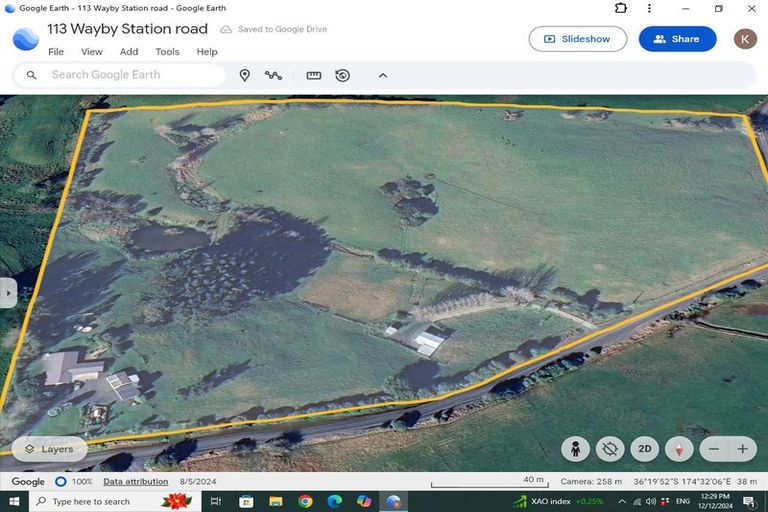The image size is (768, 512).
Task: Launch Chrome from the taskbar
Action: coord(305,502)
